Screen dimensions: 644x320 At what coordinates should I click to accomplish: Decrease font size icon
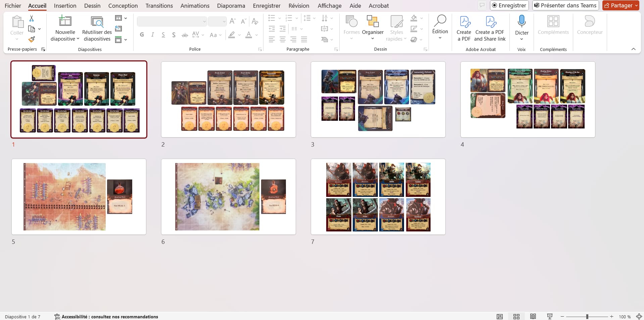click(x=244, y=21)
